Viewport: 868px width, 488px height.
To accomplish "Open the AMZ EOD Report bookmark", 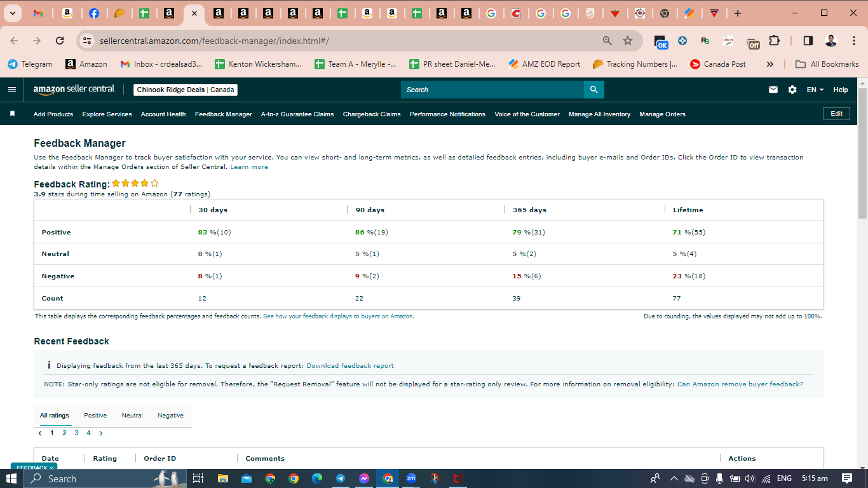I will (x=545, y=64).
